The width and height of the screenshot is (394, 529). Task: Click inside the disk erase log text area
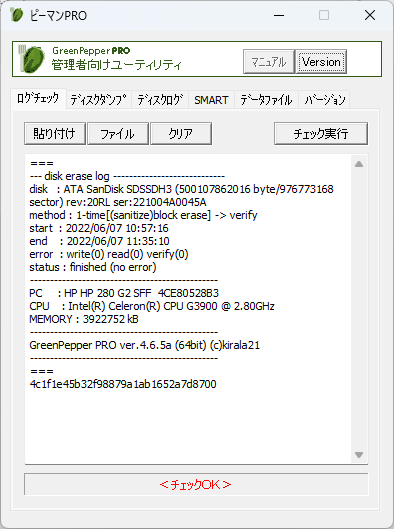(x=188, y=309)
